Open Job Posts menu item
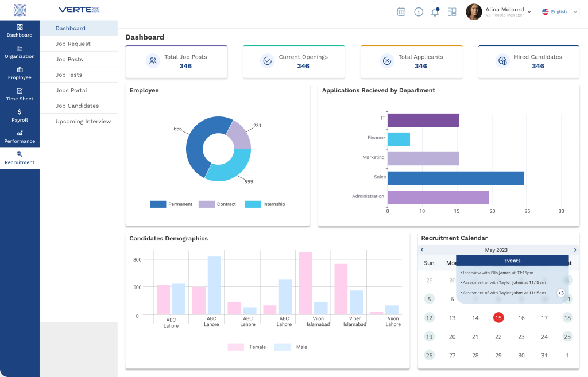Viewport: 588px width, 377px height. [x=79, y=59]
